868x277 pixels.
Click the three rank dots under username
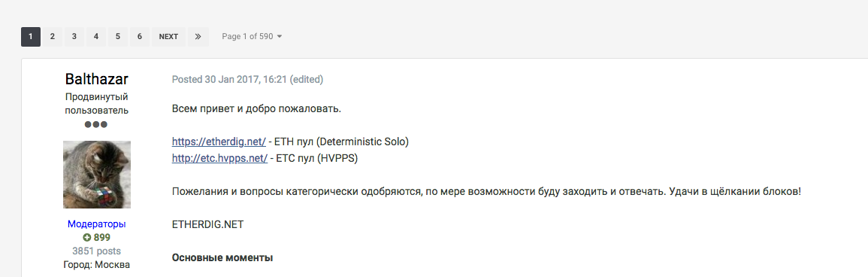point(96,124)
